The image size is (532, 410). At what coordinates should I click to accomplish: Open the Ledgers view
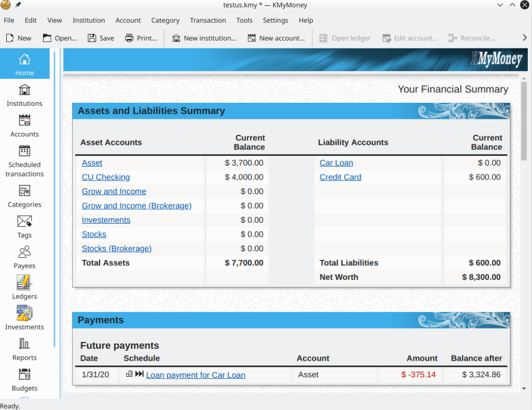pos(24,288)
